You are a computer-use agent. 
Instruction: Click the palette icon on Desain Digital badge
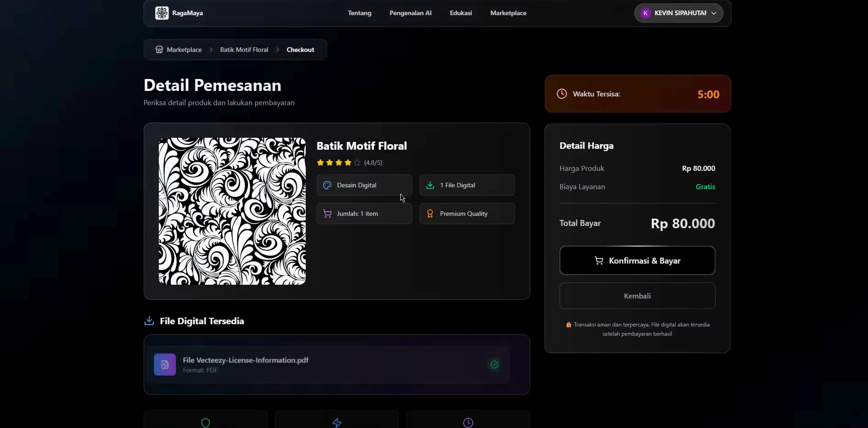327,185
